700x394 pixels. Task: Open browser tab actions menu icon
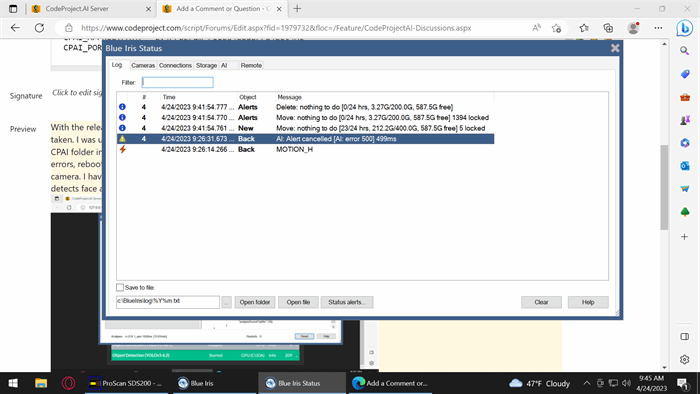coord(13,8)
